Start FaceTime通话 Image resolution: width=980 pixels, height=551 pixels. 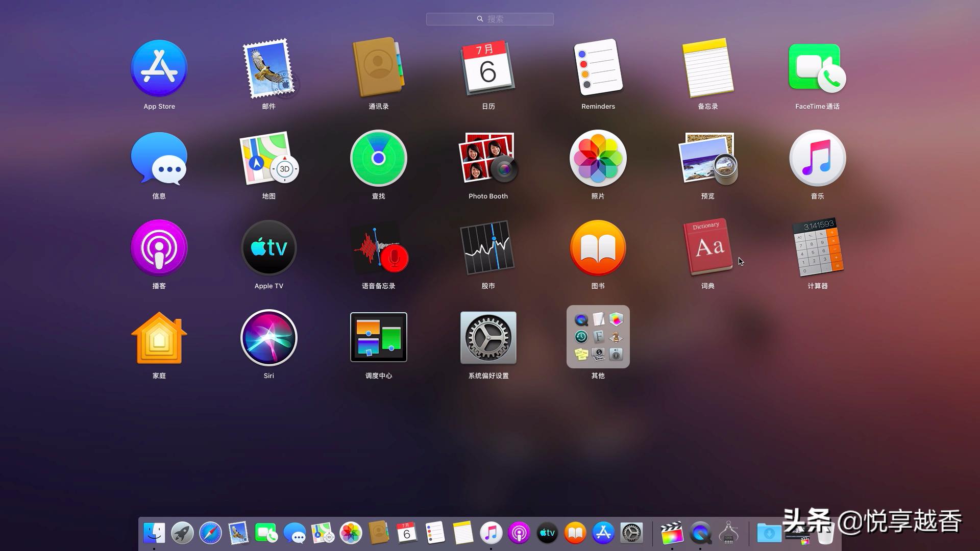pyautogui.click(x=817, y=68)
